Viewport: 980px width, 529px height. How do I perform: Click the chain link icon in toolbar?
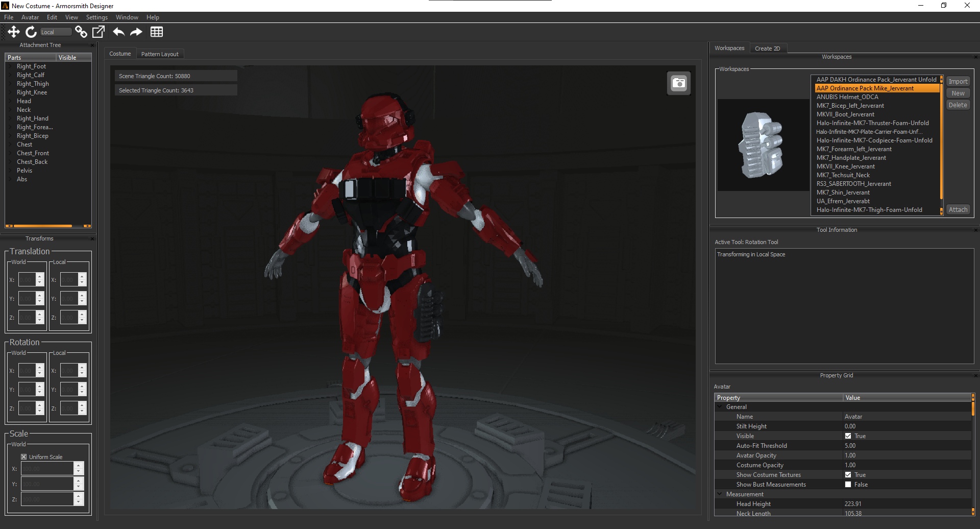click(x=81, y=32)
